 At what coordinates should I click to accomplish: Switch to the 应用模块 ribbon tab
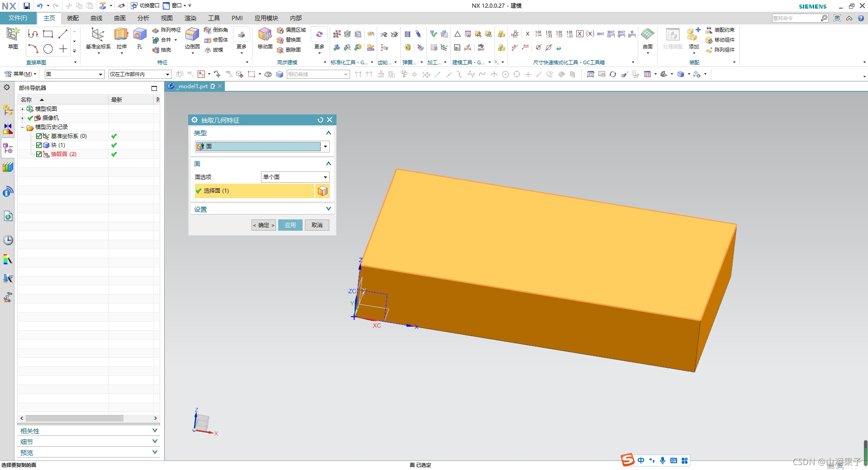[266, 18]
